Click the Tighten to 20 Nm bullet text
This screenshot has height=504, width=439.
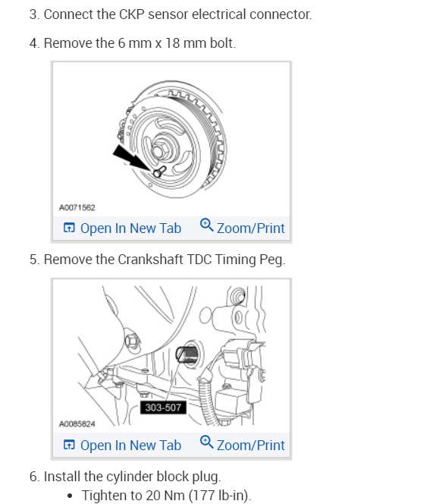(166, 496)
